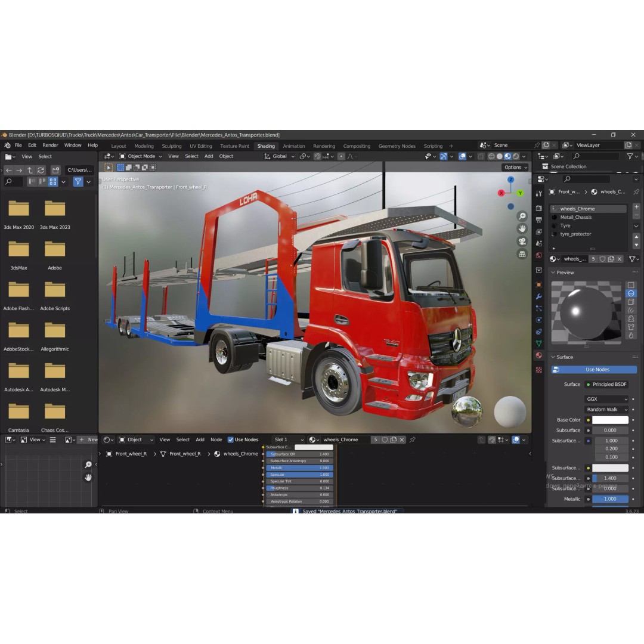Select the box select mode icon
The image size is (644, 644).
(120, 168)
